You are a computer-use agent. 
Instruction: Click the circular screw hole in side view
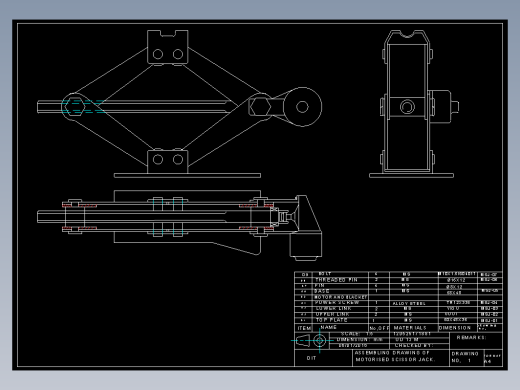click(407, 107)
